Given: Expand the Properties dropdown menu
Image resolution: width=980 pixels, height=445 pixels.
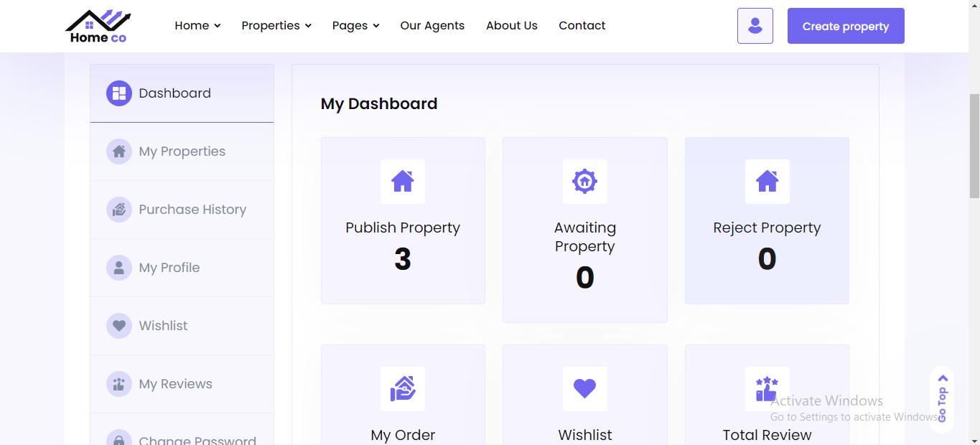Looking at the screenshot, I should point(276,26).
